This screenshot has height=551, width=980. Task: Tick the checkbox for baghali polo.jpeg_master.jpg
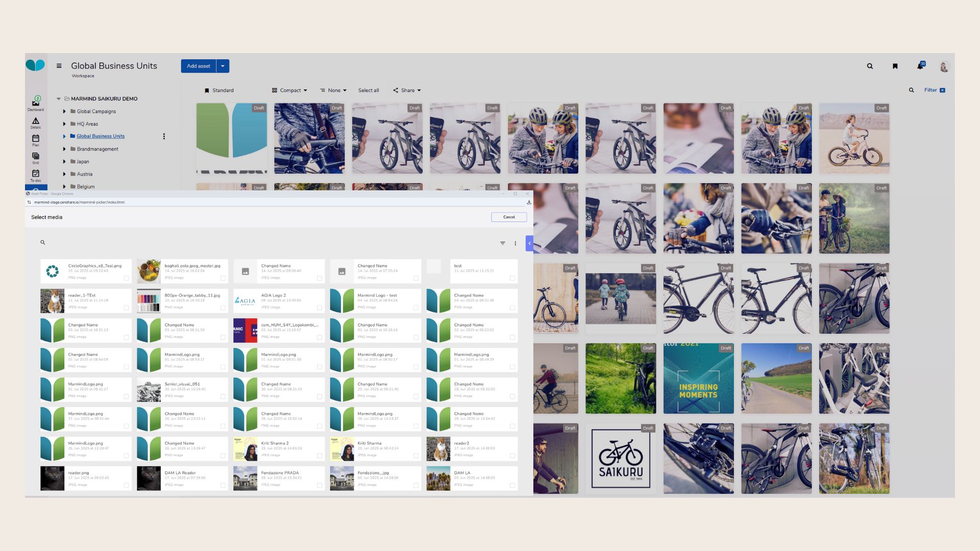(x=223, y=278)
